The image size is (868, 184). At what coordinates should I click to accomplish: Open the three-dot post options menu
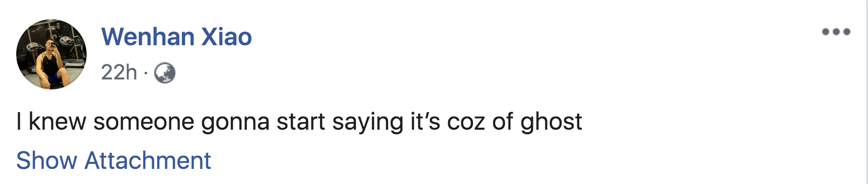click(x=836, y=32)
